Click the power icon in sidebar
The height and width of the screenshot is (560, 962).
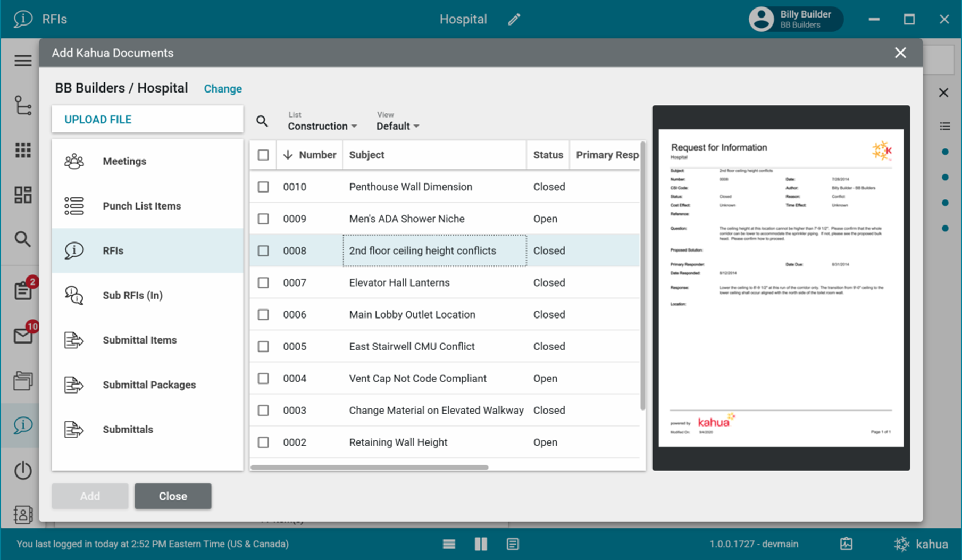point(23,470)
